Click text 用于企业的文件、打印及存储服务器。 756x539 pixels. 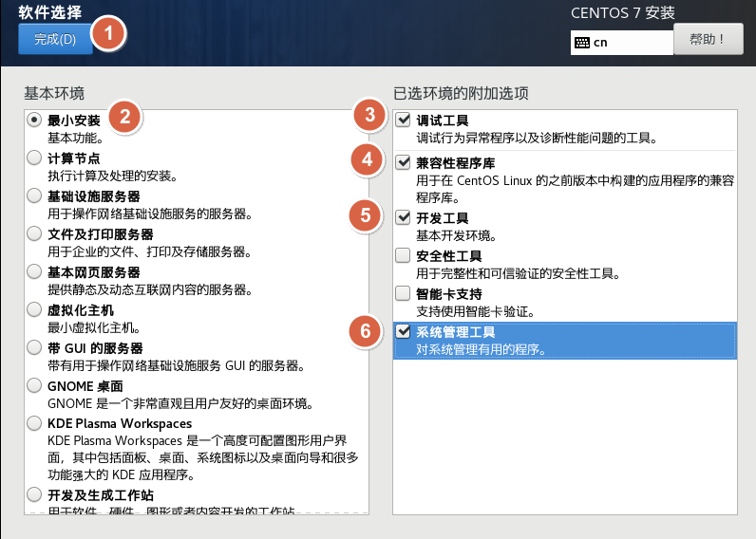149,251
